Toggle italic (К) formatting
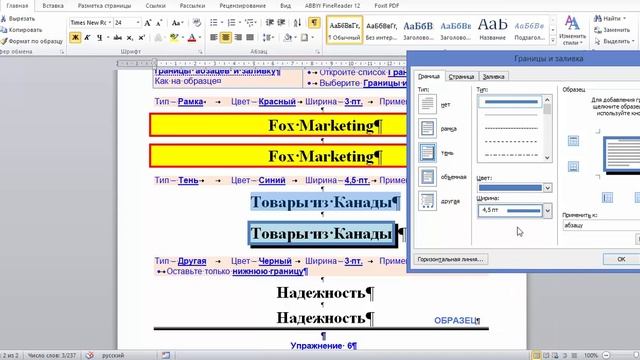Screen dimensions: 640x360 (87, 38)
